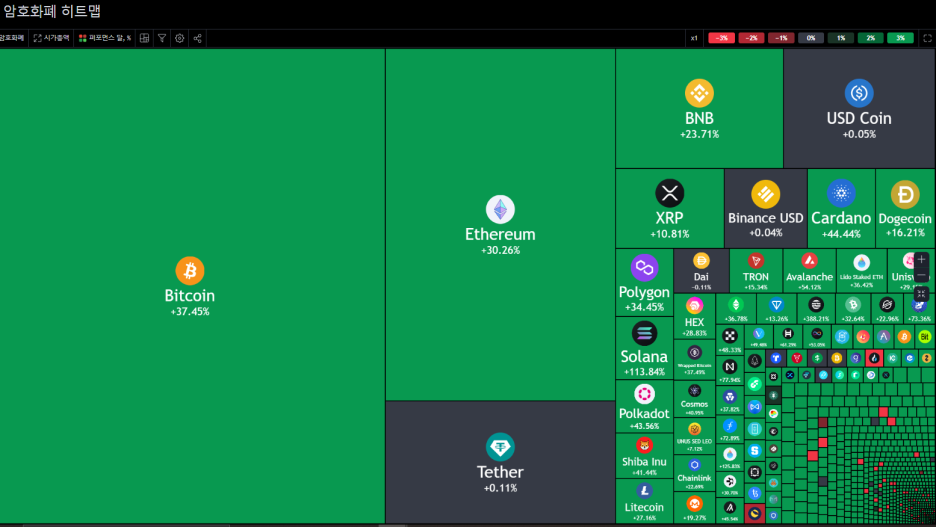Open the funnel filter icon

coord(162,38)
